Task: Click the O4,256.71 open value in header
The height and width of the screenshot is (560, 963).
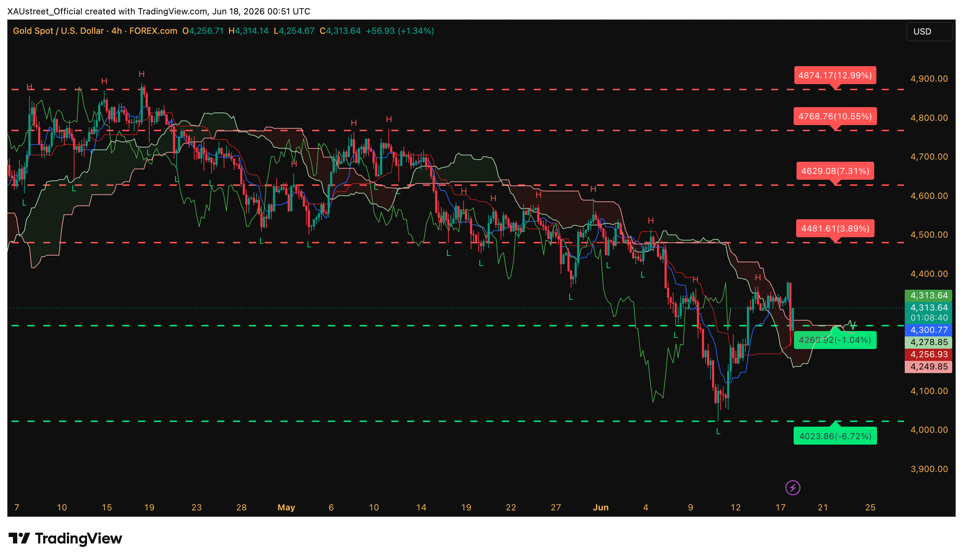Action: point(203,31)
